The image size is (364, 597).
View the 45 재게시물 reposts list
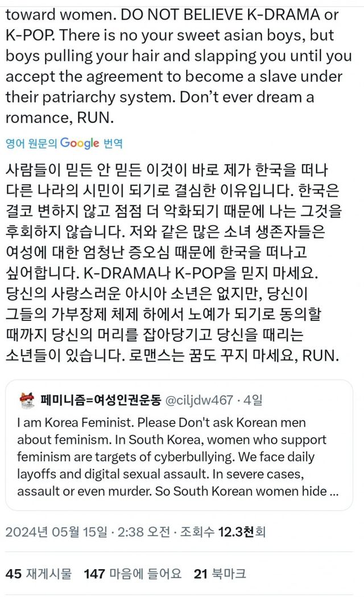pos(39,574)
